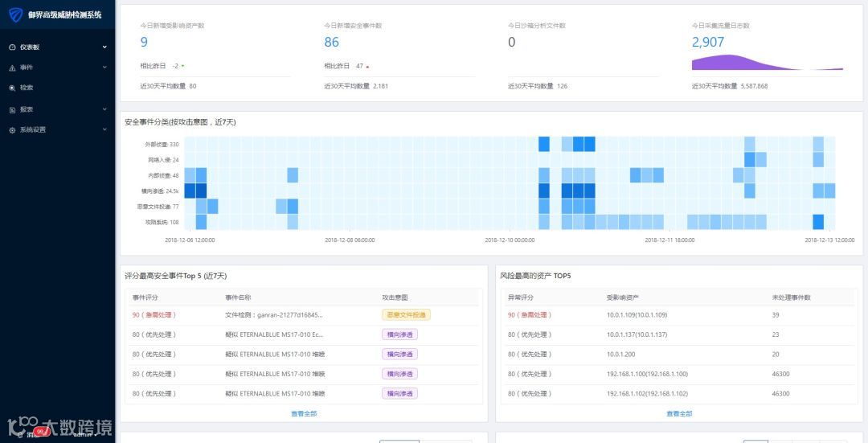Click heatmap row label 网络入侵: 24

point(163,160)
